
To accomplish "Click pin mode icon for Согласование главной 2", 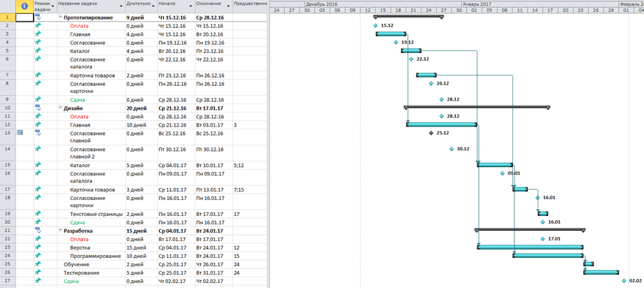I will pyautogui.click(x=38, y=149).
